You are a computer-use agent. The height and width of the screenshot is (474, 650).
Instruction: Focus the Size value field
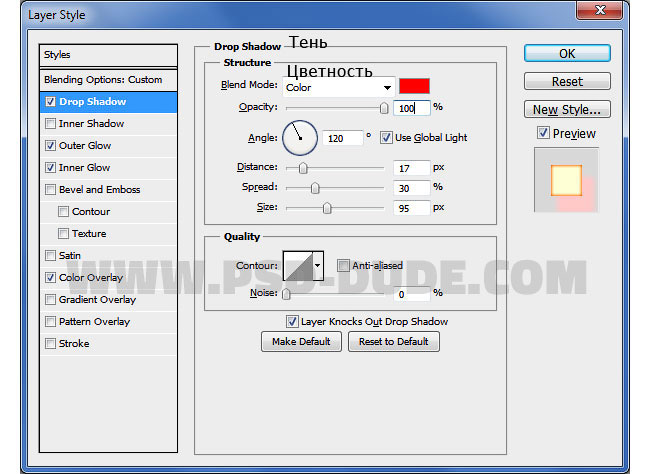pos(412,208)
